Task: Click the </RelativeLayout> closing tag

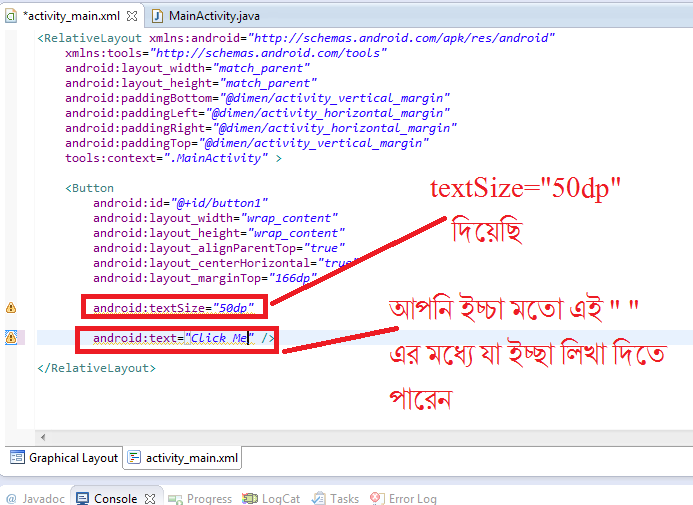Action: [x=97, y=368]
